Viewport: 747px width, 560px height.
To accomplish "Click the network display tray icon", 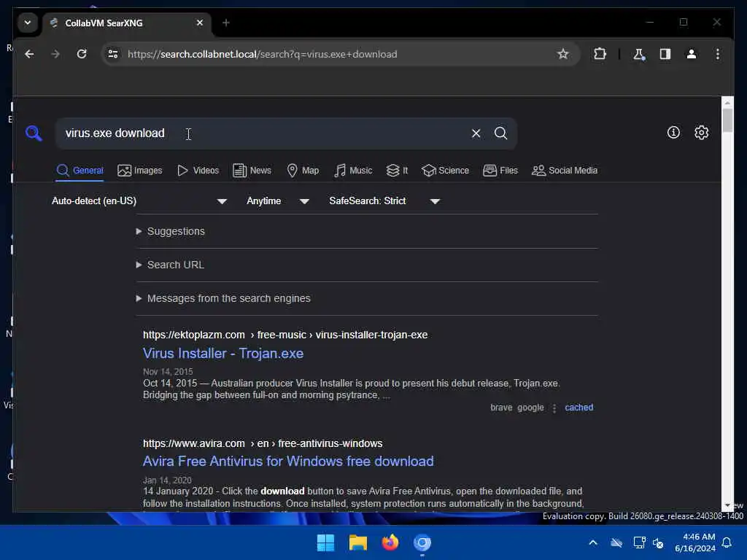I will (x=639, y=542).
